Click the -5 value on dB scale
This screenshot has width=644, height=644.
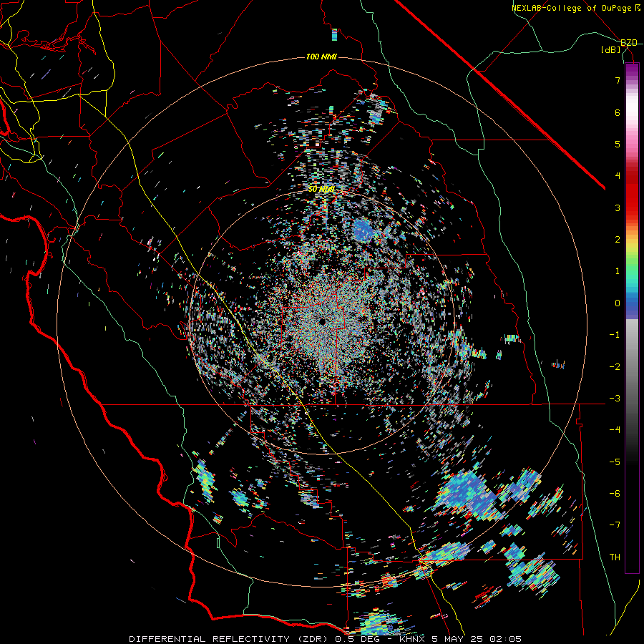click(x=615, y=462)
